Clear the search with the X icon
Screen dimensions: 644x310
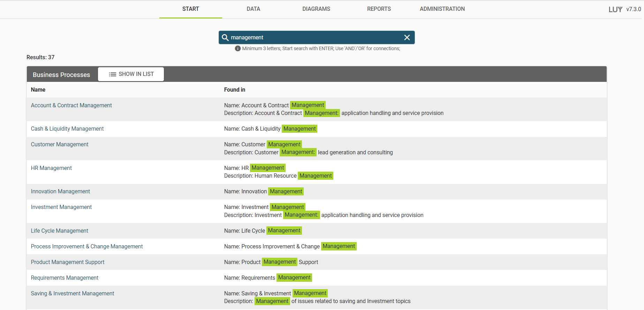[407, 38]
